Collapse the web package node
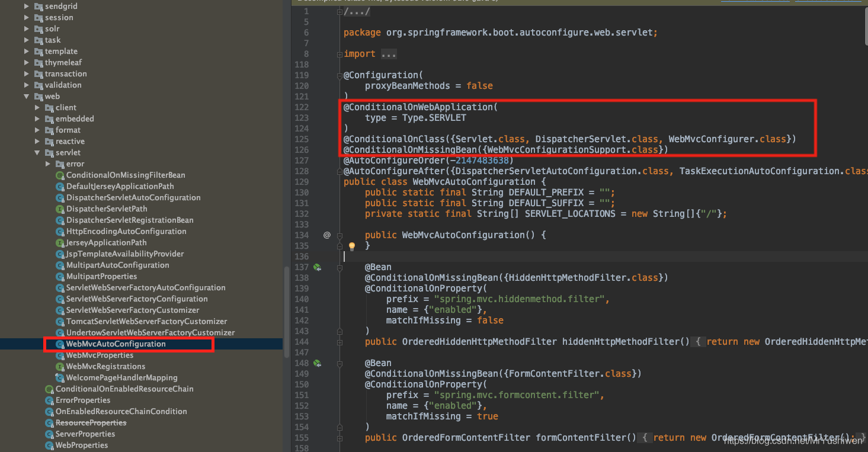868x452 pixels. click(x=27, y=97)
